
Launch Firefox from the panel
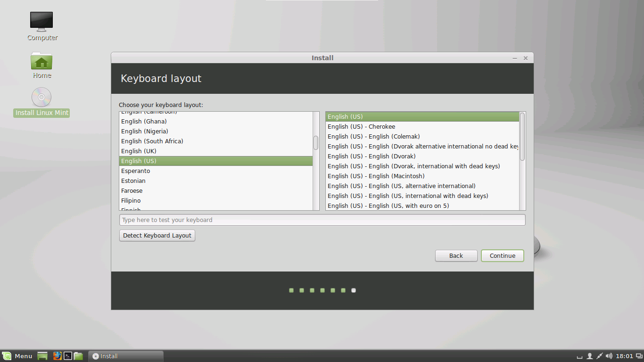(x=57, y=356)
